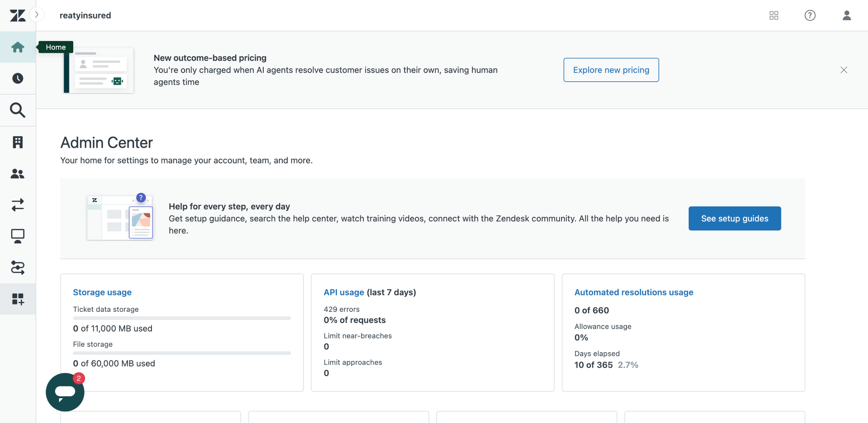This screenshot has height=423, width=868.
Task: Open Apps and integrations icon
Action: [18, 299]
